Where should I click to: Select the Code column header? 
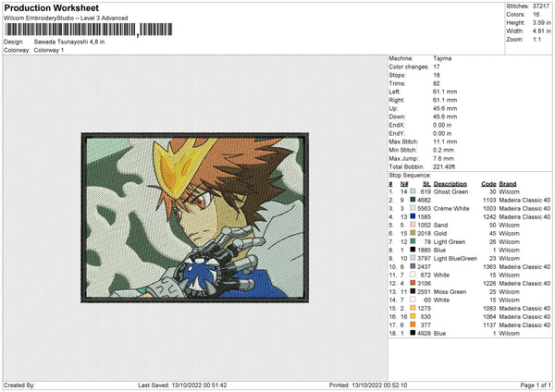coord(488,184)
